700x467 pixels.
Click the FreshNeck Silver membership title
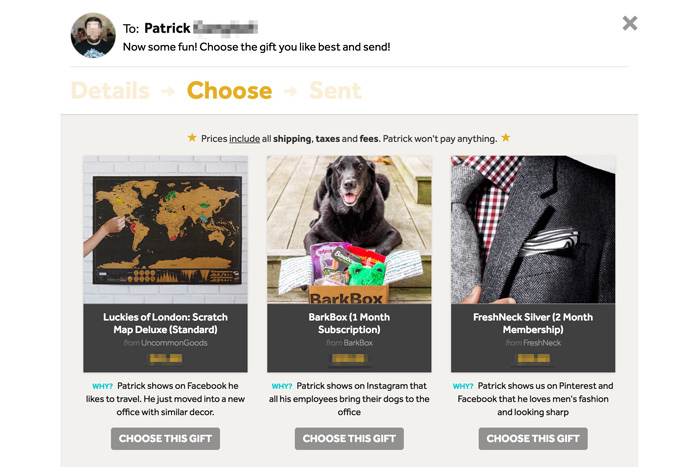(533, 323)
